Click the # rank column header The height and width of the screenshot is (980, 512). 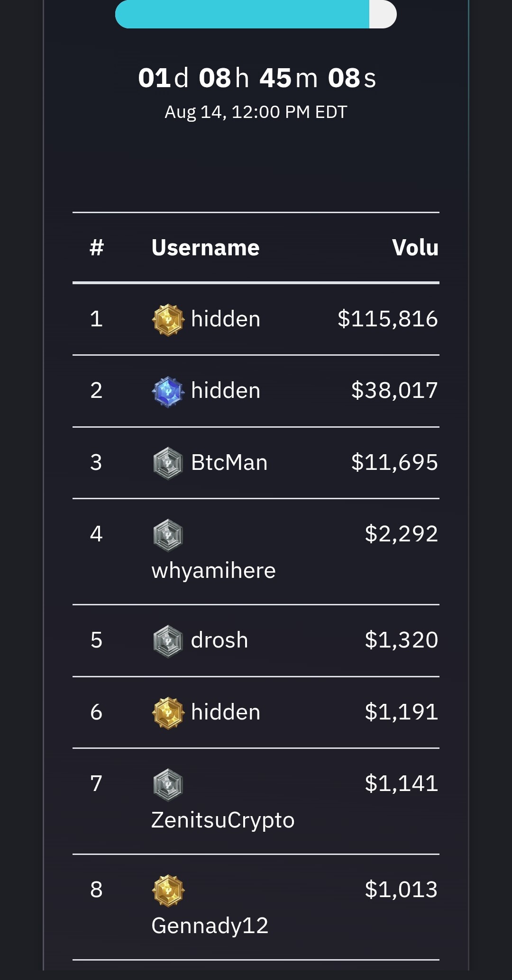(97, 247)
